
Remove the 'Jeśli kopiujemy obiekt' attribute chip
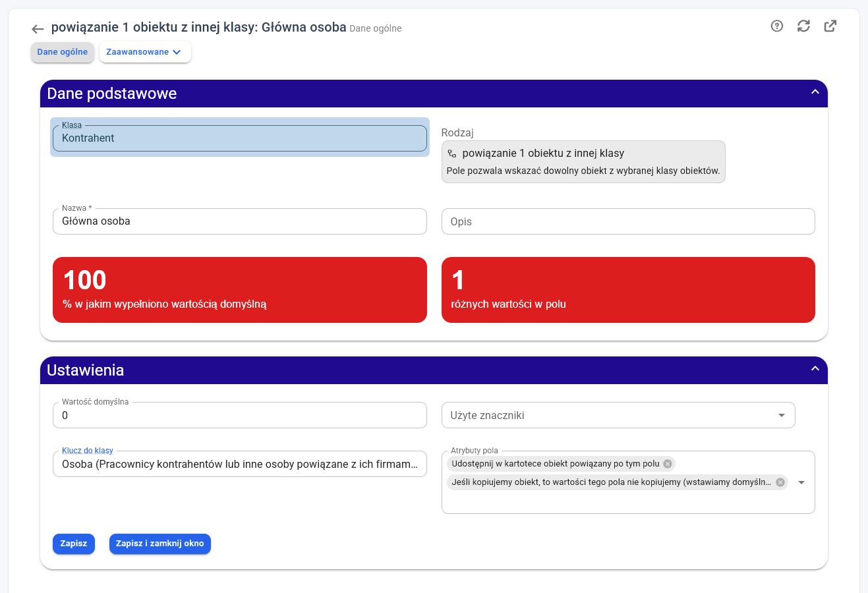point(780,482)
